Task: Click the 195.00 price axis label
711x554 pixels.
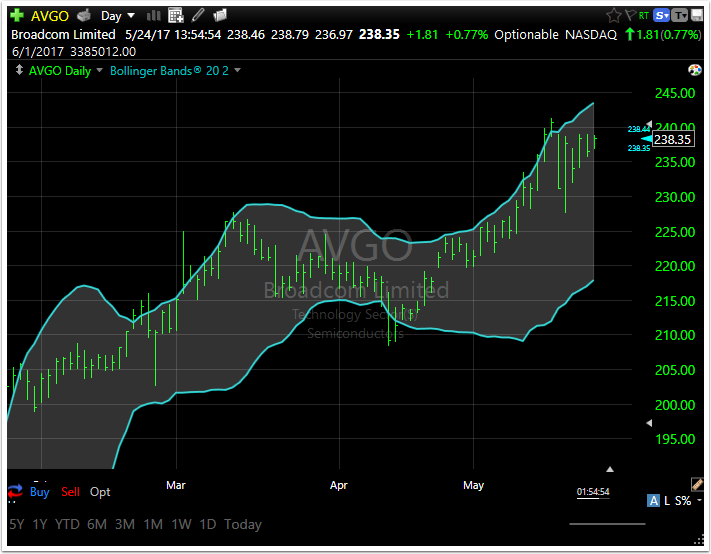Action: [x=675, y=439]
